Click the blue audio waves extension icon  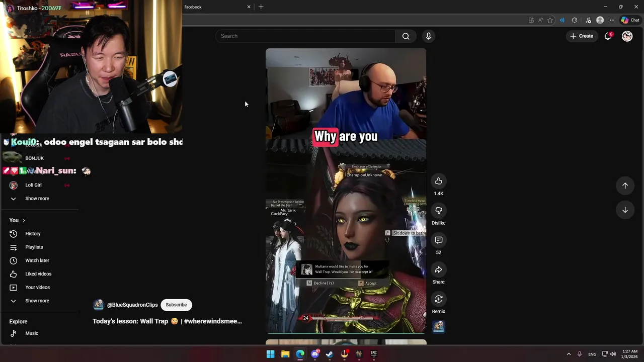point(562,20)
